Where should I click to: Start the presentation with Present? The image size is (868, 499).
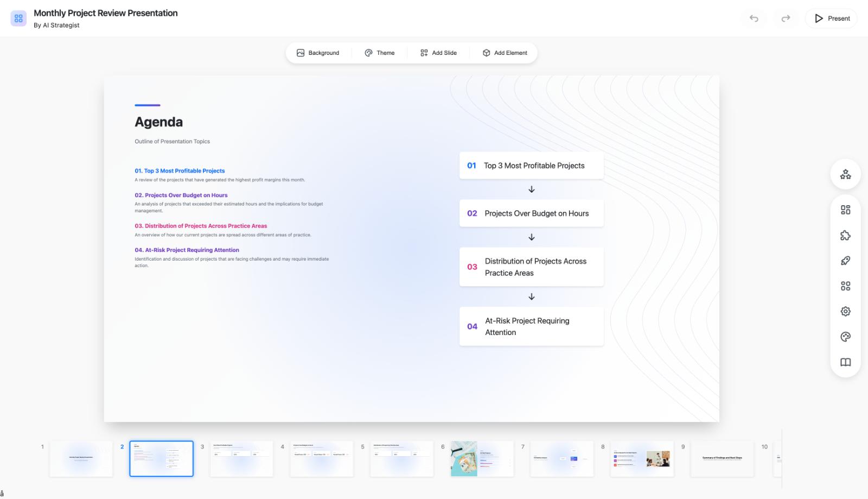pos(831,18)
